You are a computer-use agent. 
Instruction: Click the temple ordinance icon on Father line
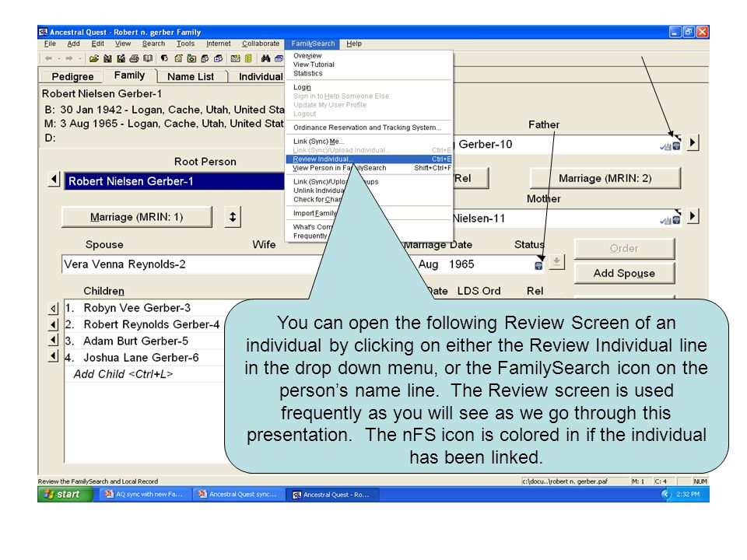[x=665, y=147]
